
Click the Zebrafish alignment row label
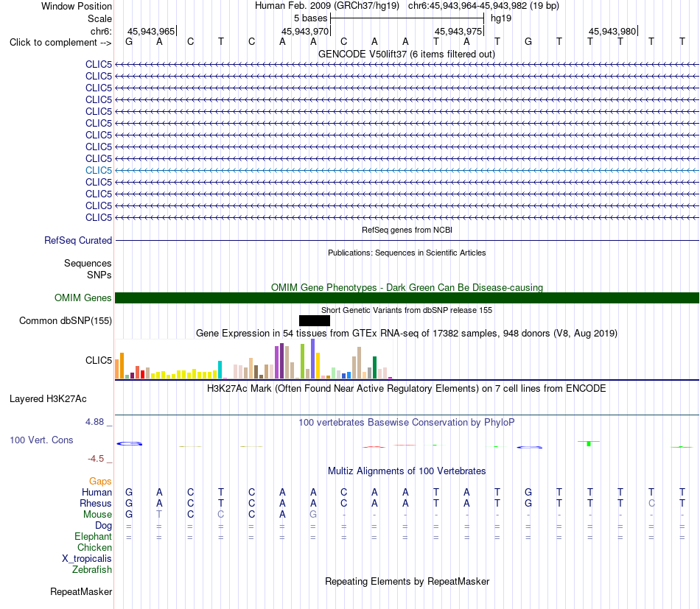coord(92,570)
